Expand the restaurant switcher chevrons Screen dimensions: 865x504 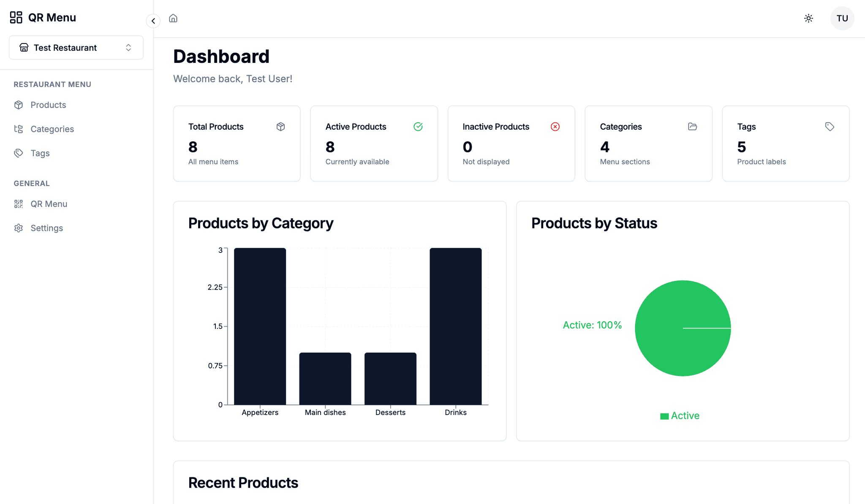click(128, 48)
